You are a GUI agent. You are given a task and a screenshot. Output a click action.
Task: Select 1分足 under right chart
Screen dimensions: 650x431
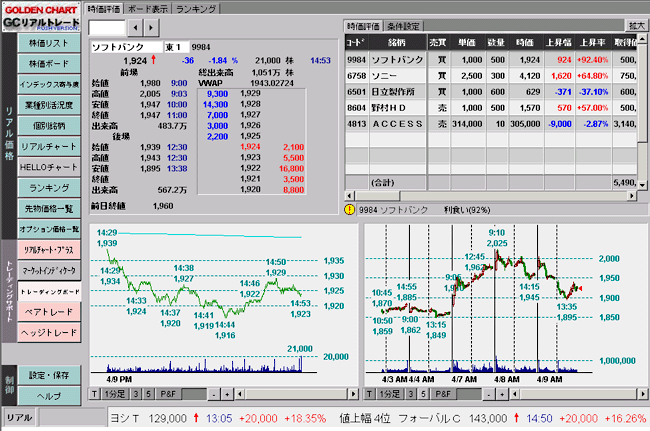pyautogui.click(x=390, y=394)
